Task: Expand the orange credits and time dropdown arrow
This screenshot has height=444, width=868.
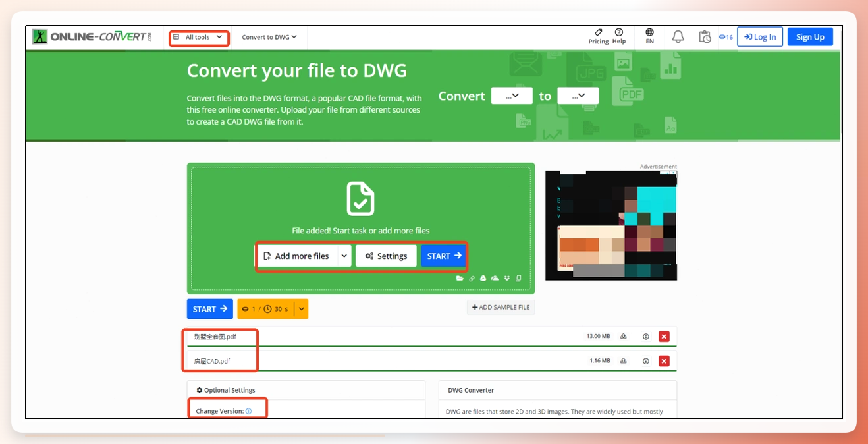Action: 301,308
